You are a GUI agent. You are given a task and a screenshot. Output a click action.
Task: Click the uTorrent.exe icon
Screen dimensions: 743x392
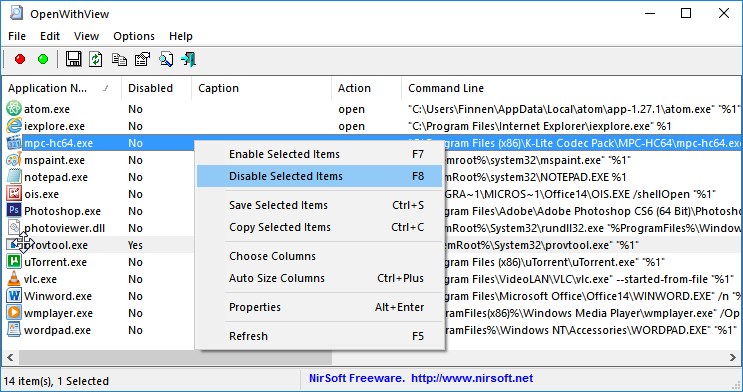click(x=14, y=262)
